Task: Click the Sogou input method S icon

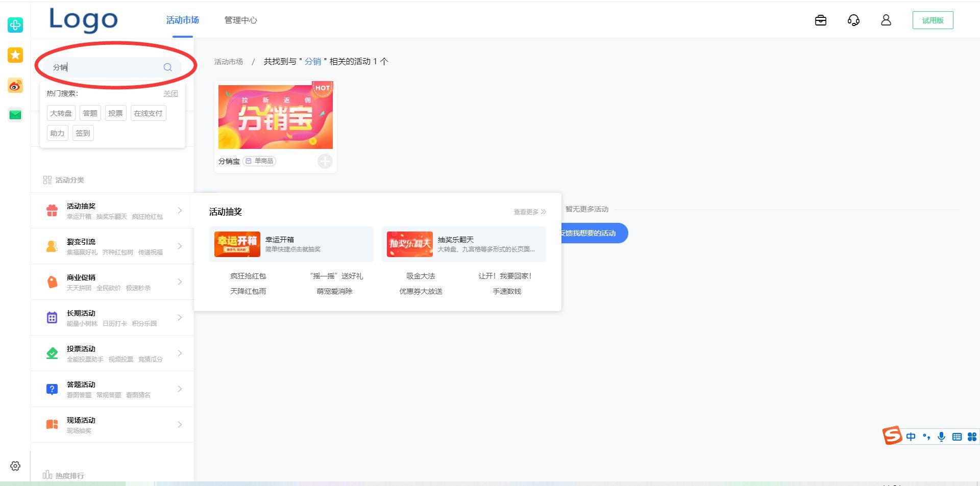Action: click(x=892, y=436)
